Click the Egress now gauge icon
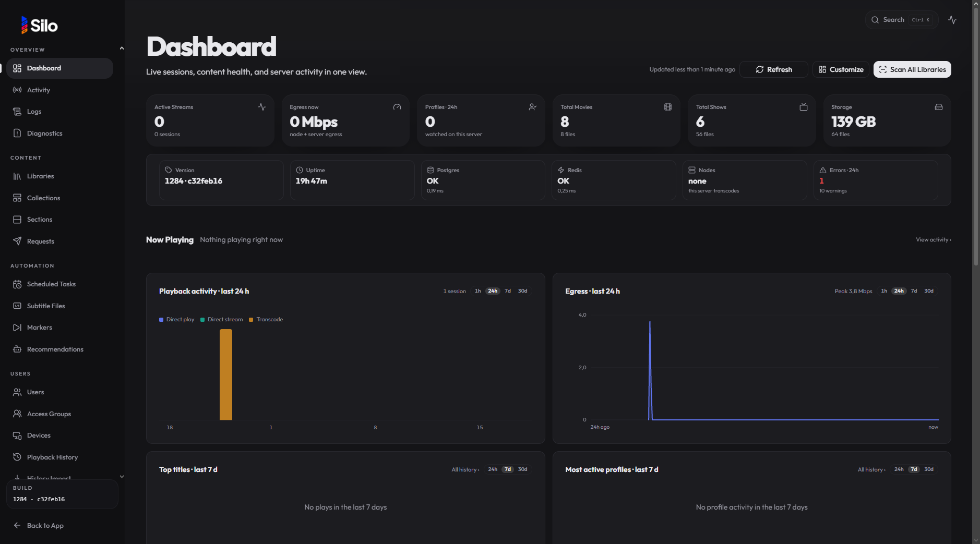Viewport: 980px width, 544px height. [397, 107]
